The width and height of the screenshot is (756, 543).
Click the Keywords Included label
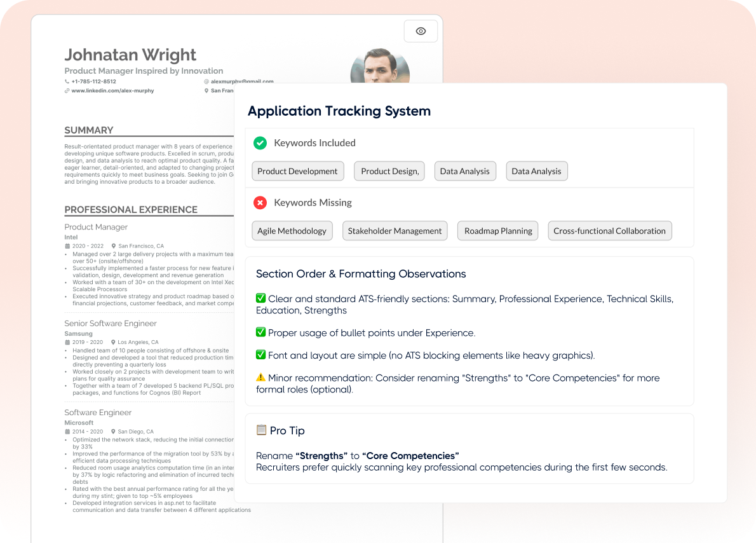tap(315, 143)
